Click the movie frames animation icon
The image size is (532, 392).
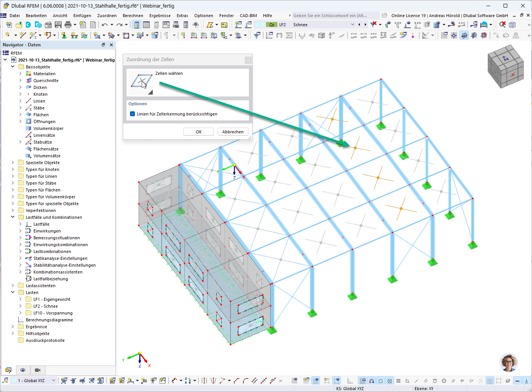[289, 35]
